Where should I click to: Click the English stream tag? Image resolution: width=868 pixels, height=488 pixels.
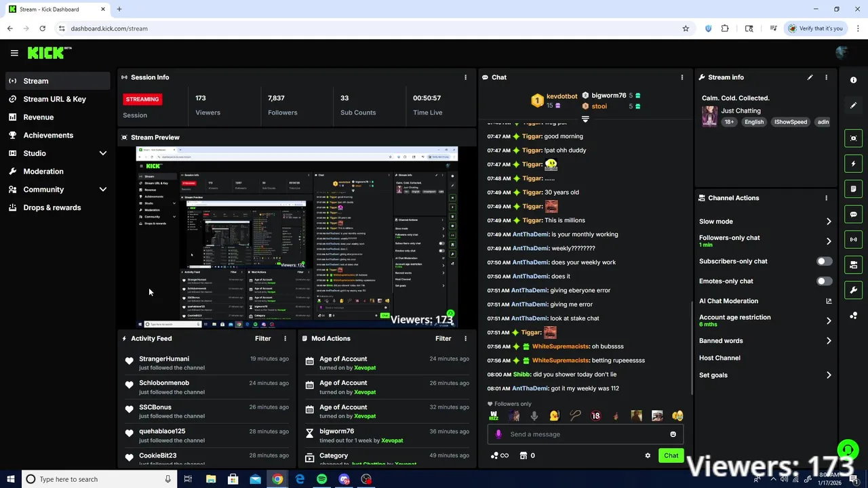click(754, 122)
